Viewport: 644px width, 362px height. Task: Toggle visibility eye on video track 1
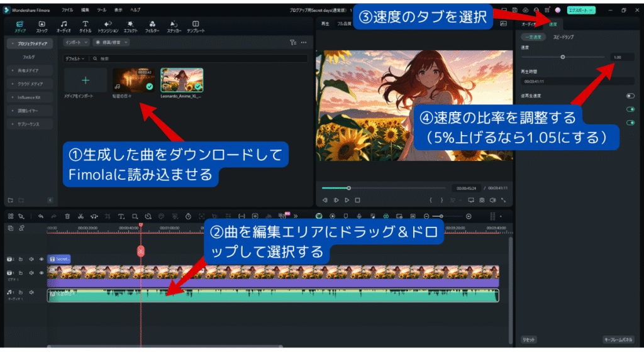[42, 273]
